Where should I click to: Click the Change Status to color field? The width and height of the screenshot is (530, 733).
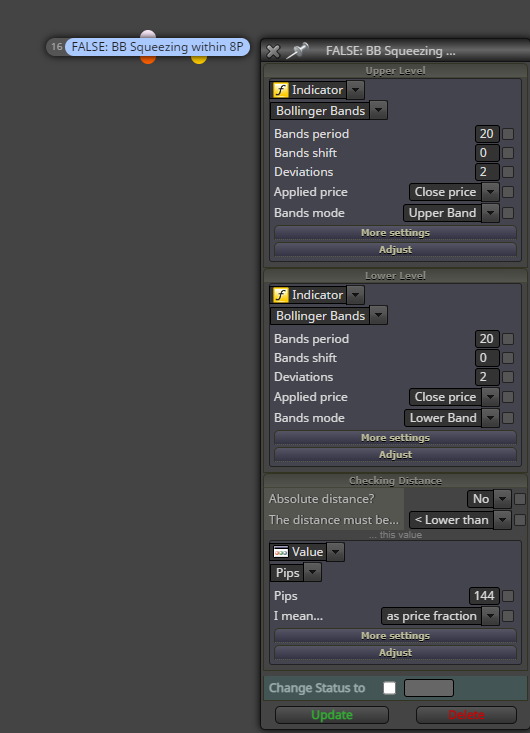pos(429,688)
